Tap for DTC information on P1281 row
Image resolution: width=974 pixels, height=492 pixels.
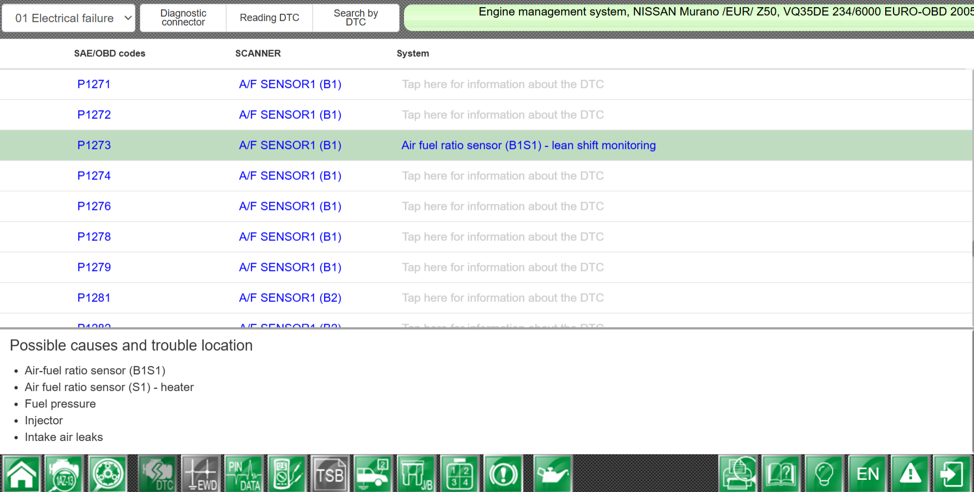click(x=503, y=297)
